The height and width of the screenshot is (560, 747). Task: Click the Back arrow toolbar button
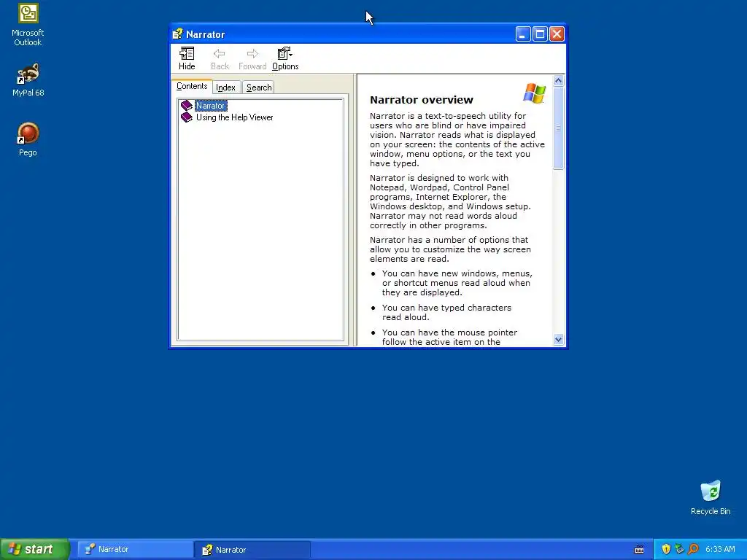point(220,58)
